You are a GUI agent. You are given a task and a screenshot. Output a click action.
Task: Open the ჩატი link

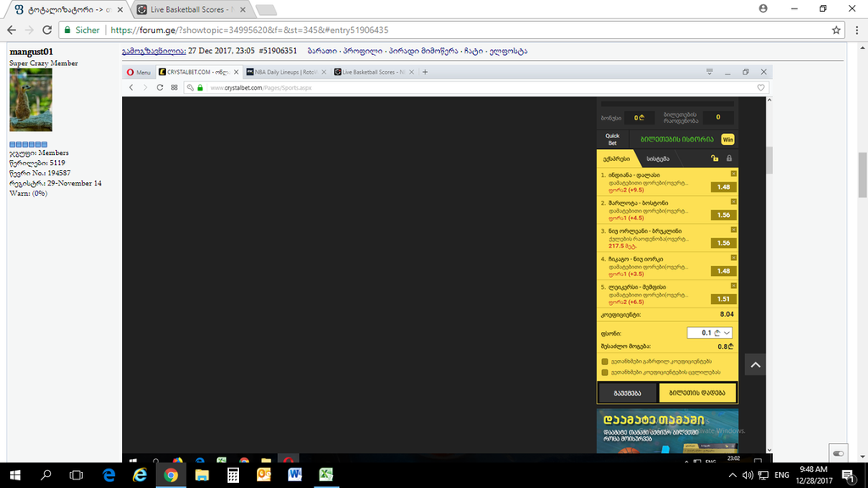pyautogui.click(x=473, y=51)
